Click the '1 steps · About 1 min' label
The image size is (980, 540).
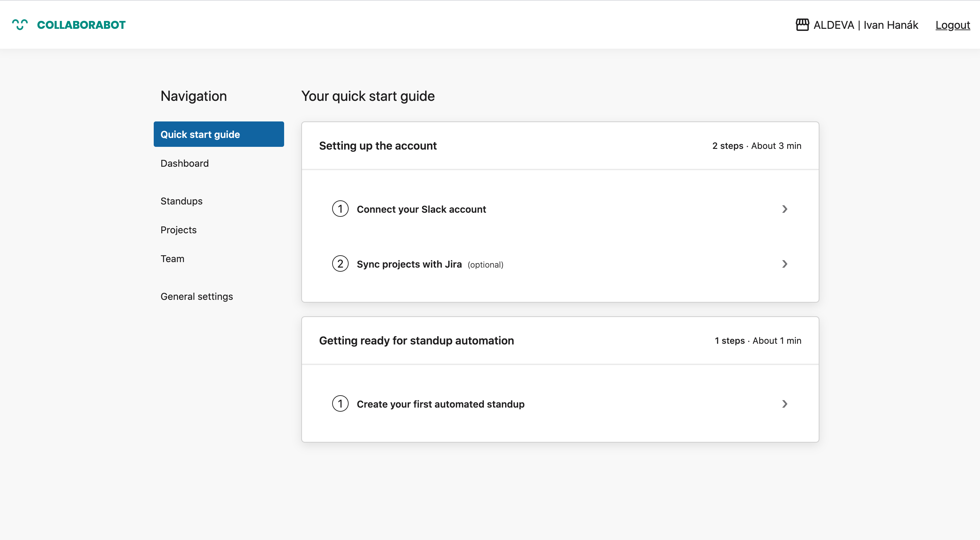coord(758,341)
